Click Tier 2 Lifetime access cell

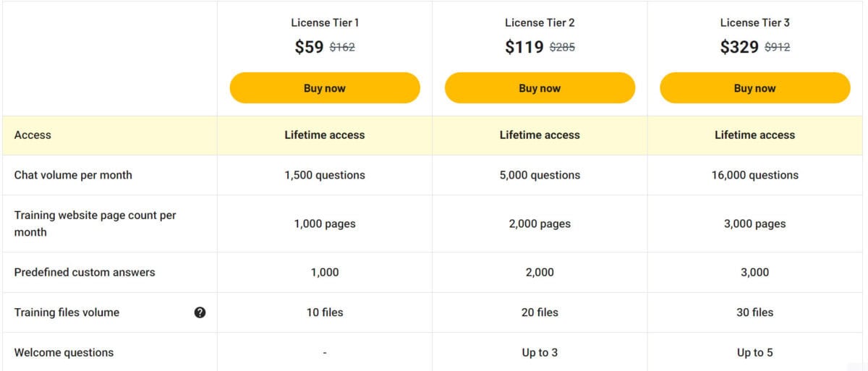540,135
